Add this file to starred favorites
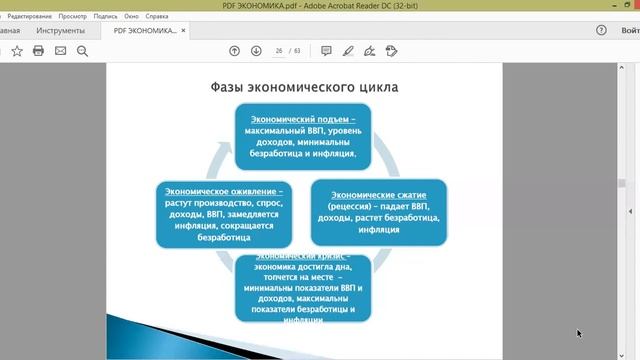This screenshot has height=360, width=640. (x=17, y=51)
